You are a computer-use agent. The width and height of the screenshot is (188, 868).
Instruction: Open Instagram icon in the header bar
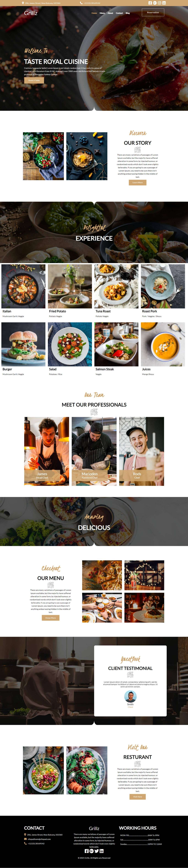tap(159, 3)
